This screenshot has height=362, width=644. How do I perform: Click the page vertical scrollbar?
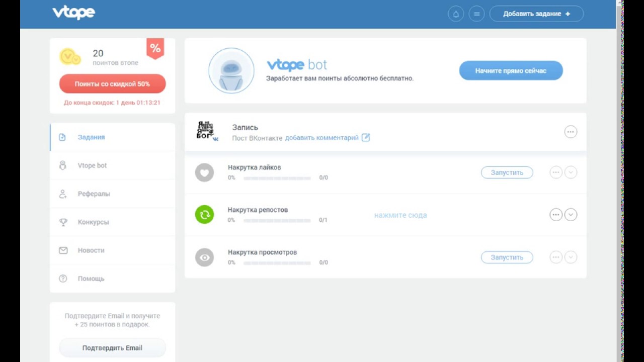[620, 181]
